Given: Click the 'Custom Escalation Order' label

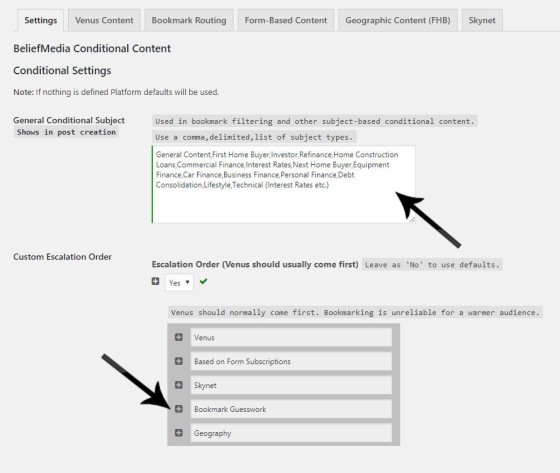Looking at the screenshot, I should [x=62, y=257].
